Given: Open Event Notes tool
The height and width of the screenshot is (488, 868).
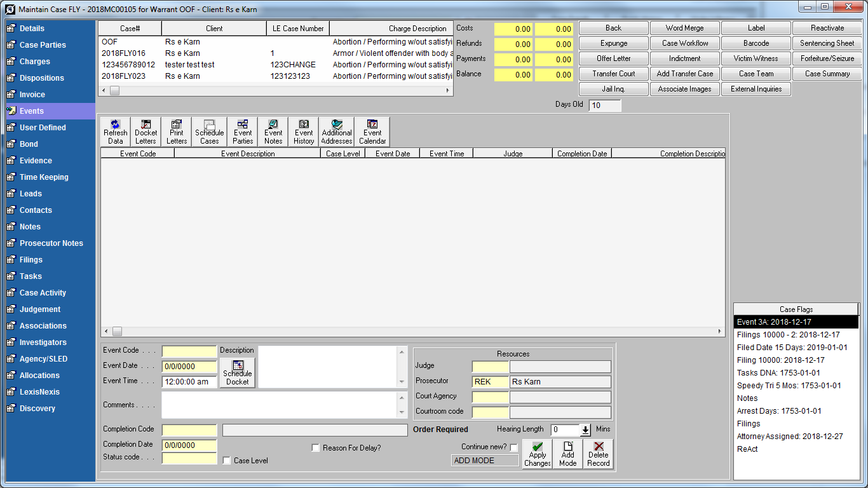Looking at the screenshot, I should (x=273, y=132).
